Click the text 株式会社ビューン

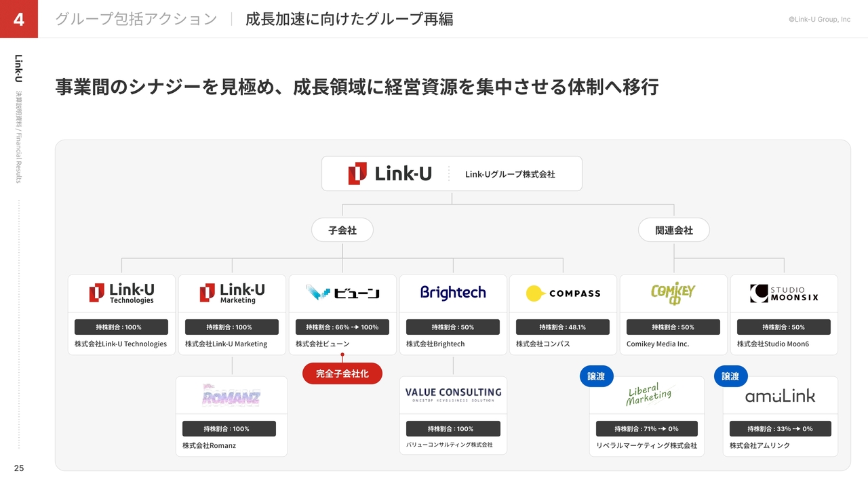(x=323, y=344)
